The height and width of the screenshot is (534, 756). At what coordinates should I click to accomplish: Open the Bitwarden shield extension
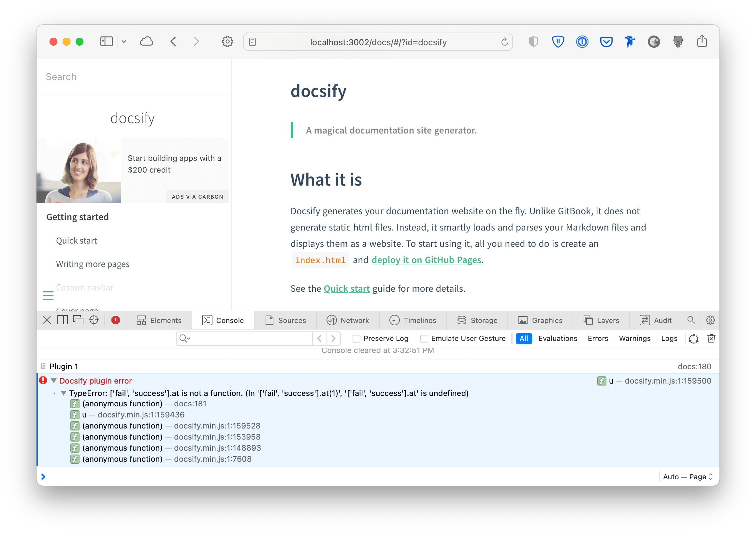point(558,42)
